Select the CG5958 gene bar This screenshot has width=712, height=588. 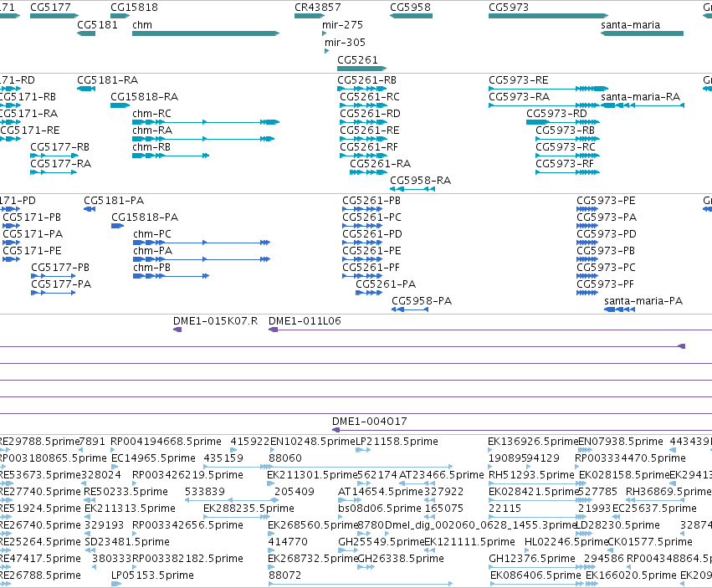coord(411,16)
